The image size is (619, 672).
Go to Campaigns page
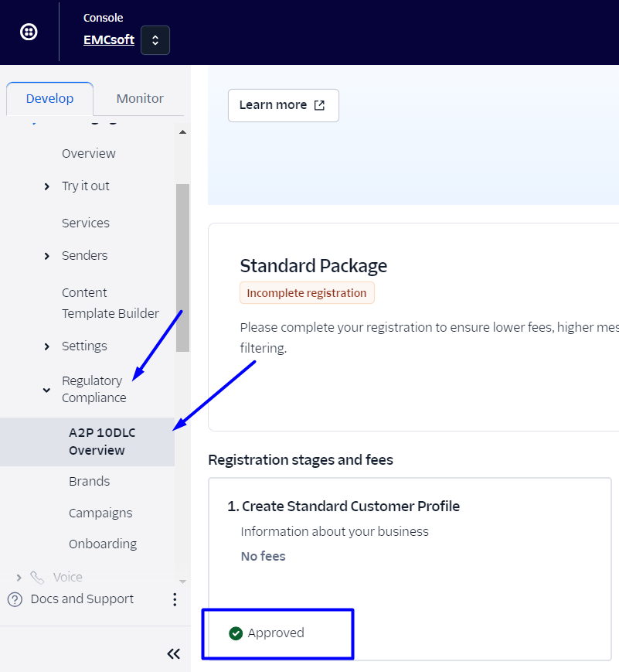coord(100,513)
